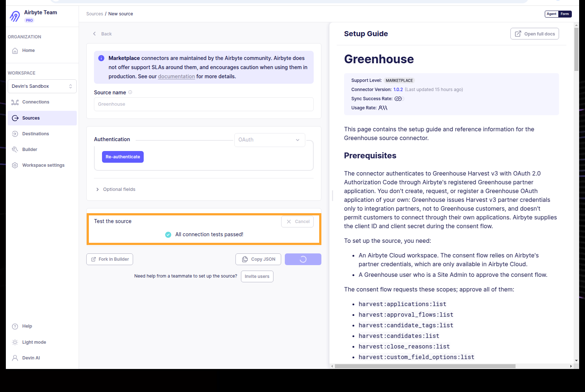
Task: Click the Sources breadcrumb link
Action: point(95,14)
